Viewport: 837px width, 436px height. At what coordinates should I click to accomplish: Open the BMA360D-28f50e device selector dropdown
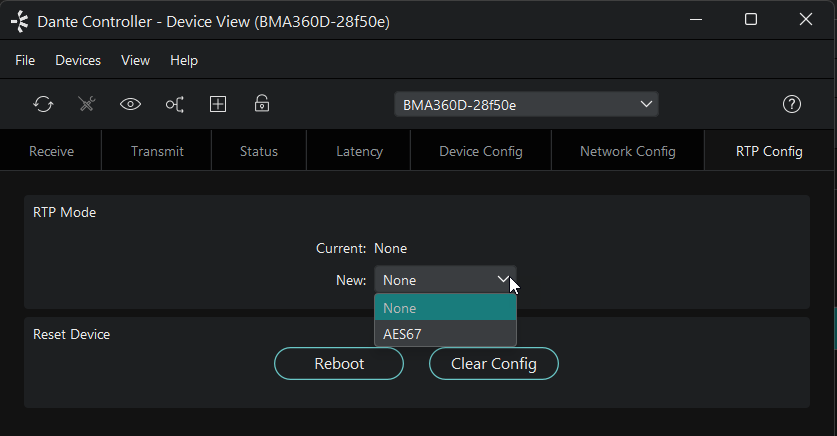tap(526, 105)
